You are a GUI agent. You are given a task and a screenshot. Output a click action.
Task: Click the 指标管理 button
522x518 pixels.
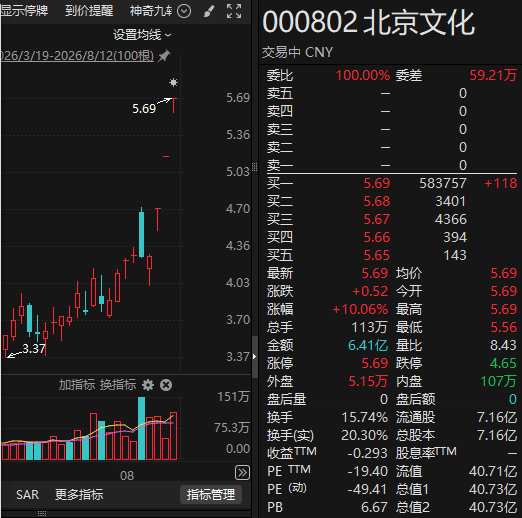pos(211,495)
